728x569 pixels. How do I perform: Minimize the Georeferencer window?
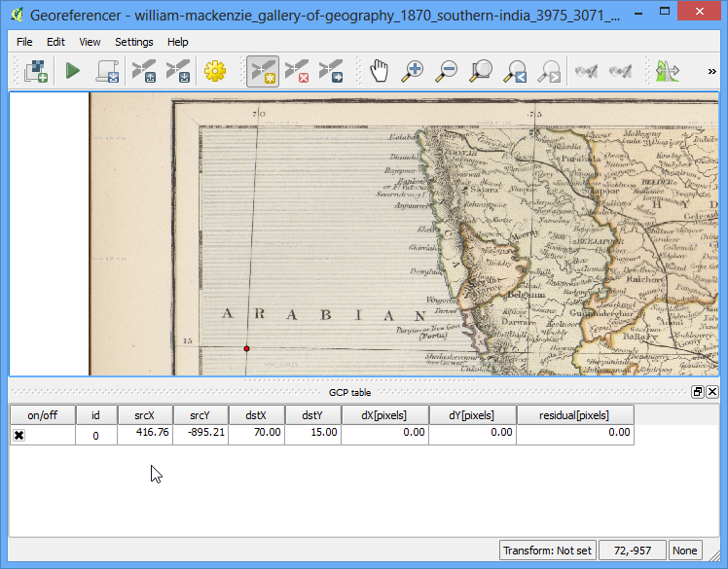(638, 13)
